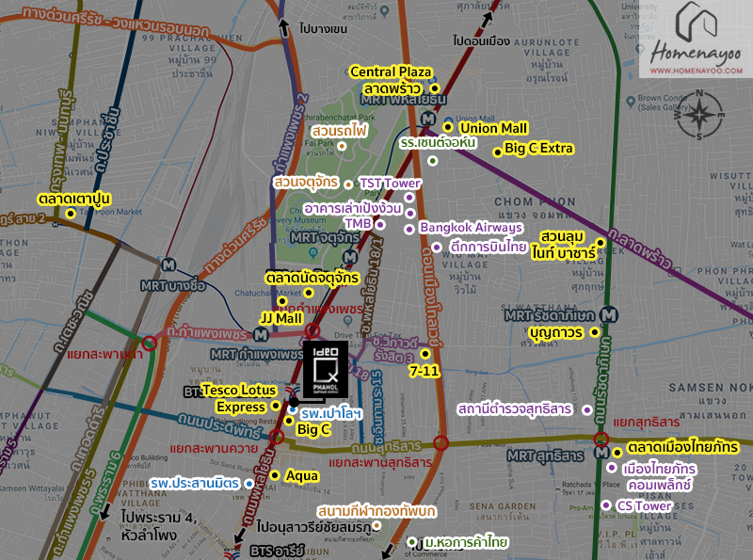Image resolution: width=753 pixels, height=560 pixels.
Task: Select the "ถ.ลาดพร้าว" road label
Action: 639,248
